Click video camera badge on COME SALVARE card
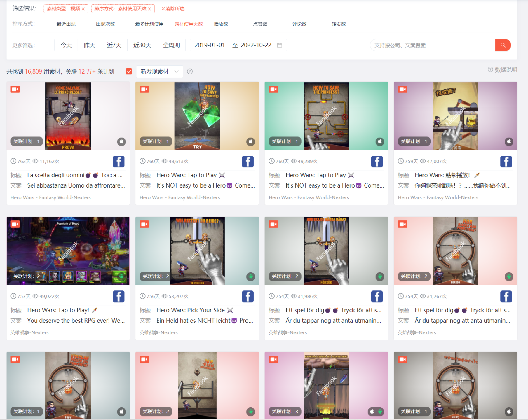 (x=15, y=89)
